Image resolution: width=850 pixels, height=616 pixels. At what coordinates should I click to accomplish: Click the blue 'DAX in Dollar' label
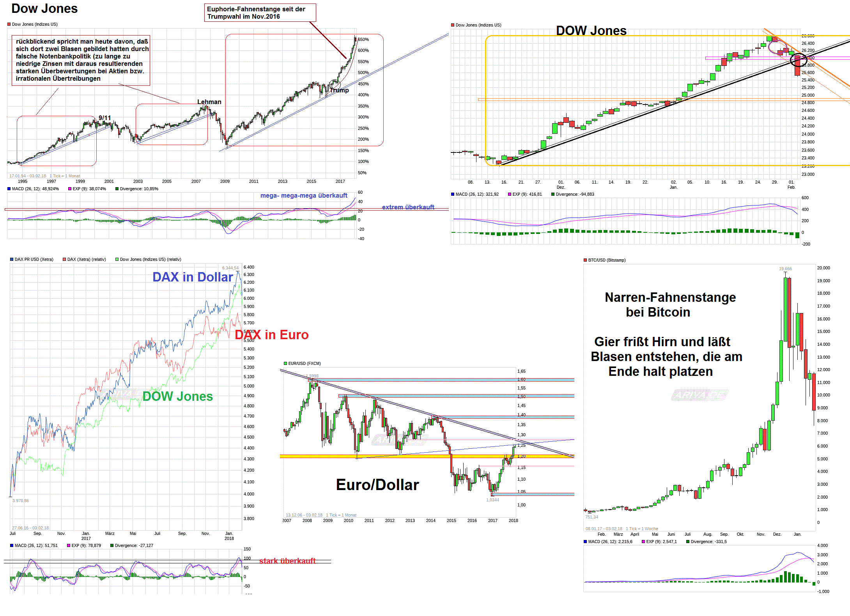[x=193, y=277]
